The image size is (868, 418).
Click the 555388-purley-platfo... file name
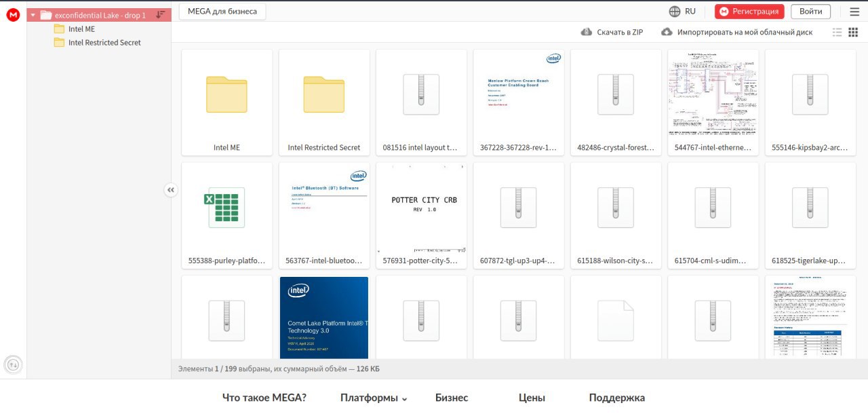[226, 261]
